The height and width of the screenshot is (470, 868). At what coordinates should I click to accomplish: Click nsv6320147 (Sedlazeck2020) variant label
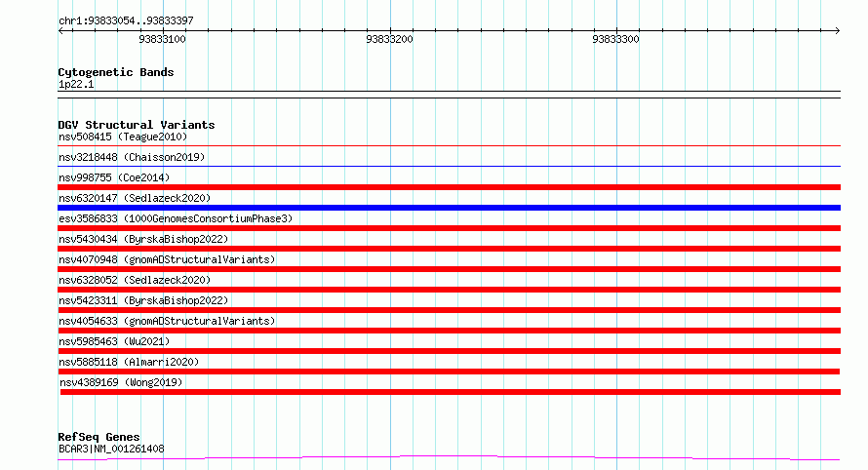[135, 198]
